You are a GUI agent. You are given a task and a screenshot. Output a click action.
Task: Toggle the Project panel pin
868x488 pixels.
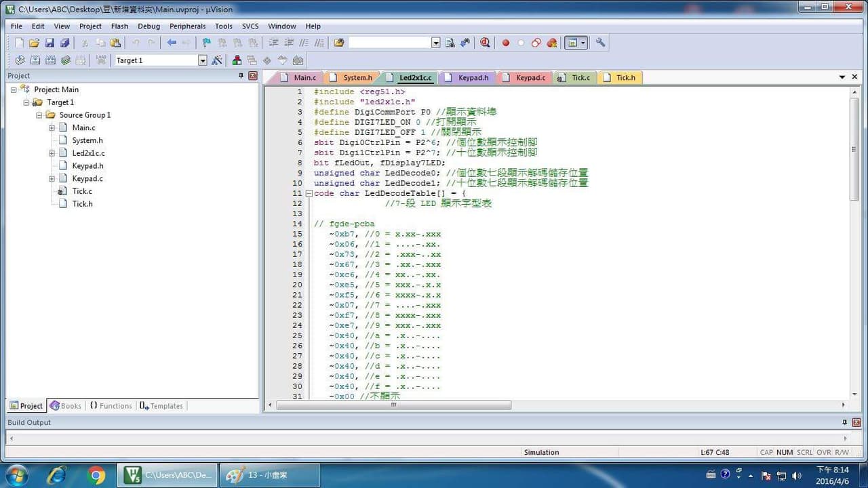[241, 76]
